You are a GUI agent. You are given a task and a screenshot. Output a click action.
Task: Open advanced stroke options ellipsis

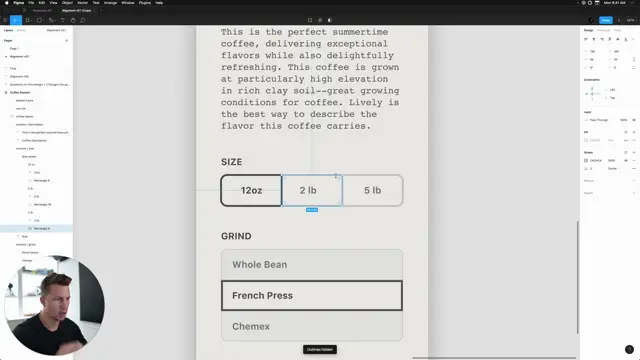click(634, 169)
